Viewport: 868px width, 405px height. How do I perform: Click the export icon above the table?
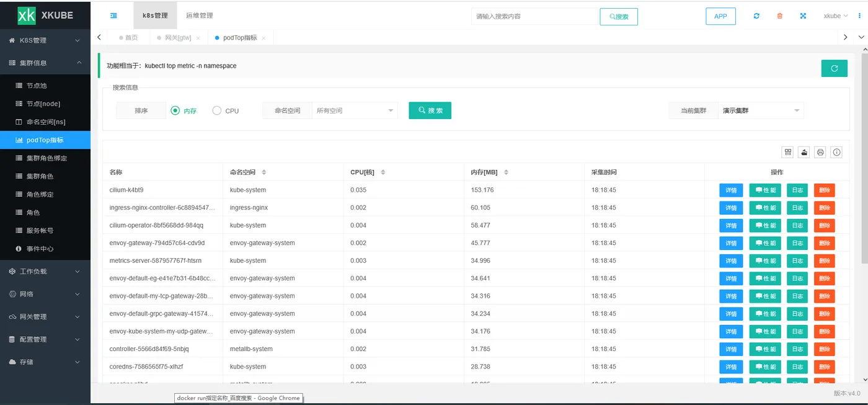click(x=804, y=152)
